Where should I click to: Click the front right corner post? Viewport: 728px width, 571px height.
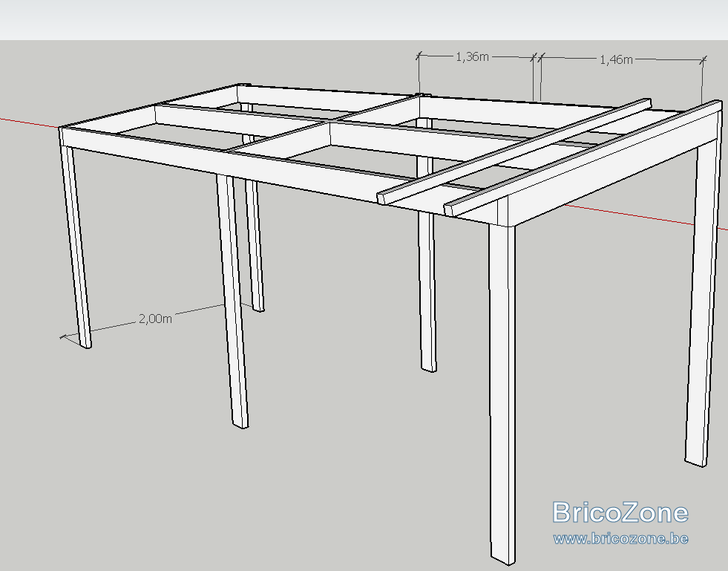pos(502,395)
